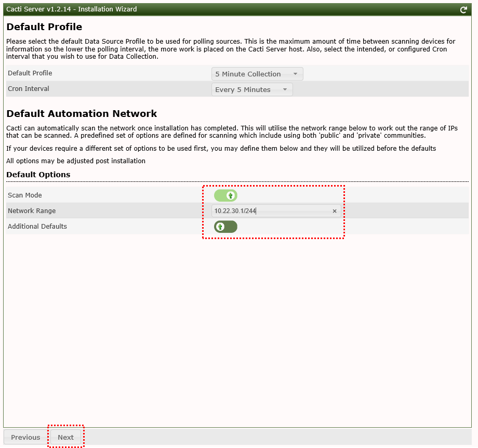This screenshot has width=478, height=448.
Task: Click the 'Default Options' section heading
Action: [38, 175]
